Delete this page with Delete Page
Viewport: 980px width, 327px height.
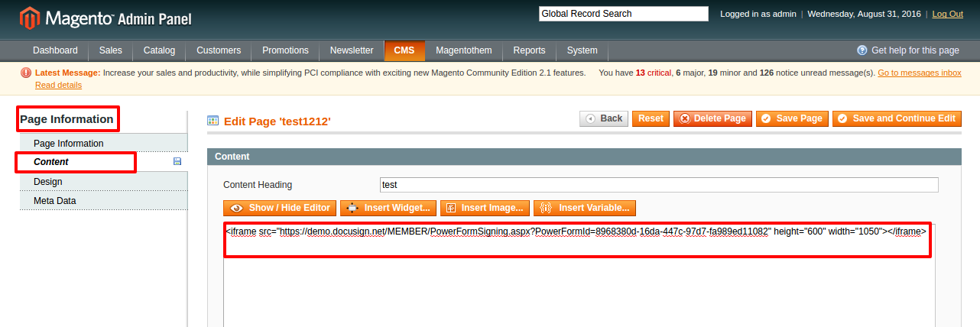click(712, 118)
